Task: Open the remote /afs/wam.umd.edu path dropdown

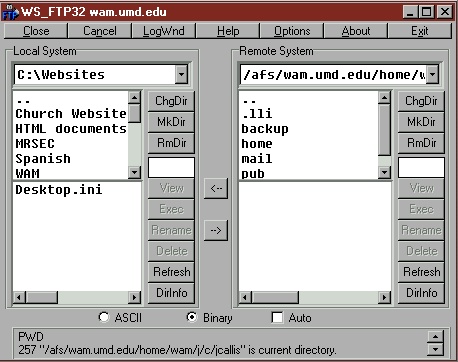Action: pos(432,74)
